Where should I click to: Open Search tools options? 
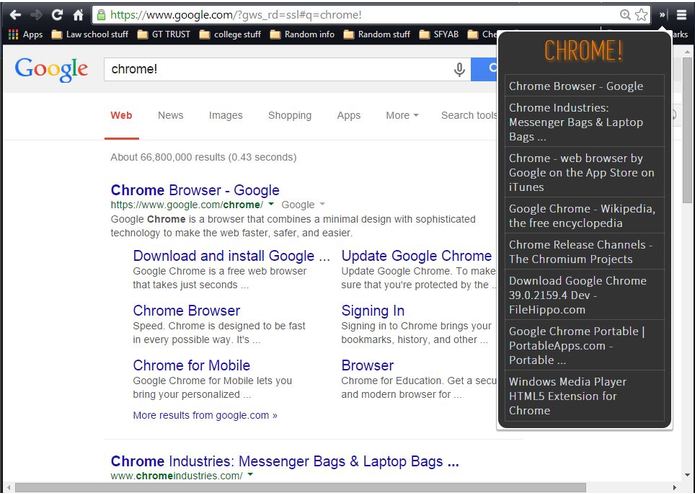(469, 116)
